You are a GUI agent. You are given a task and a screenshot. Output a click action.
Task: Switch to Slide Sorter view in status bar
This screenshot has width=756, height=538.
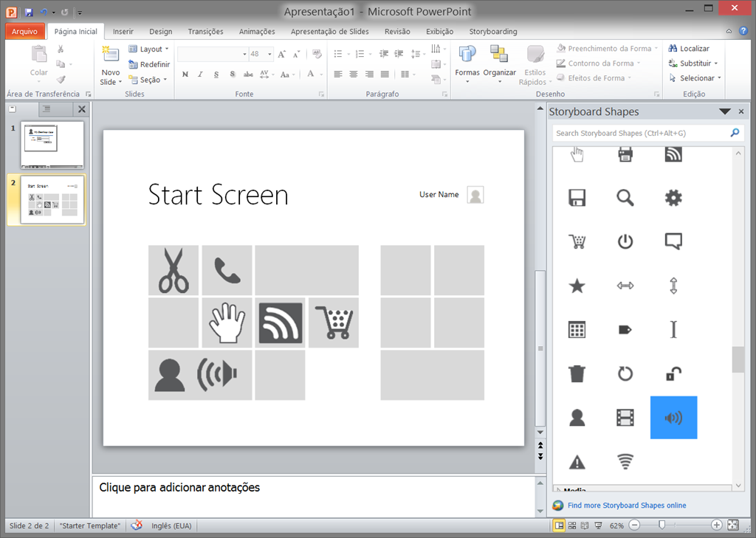pyautogui.click(x=572, y=525)
